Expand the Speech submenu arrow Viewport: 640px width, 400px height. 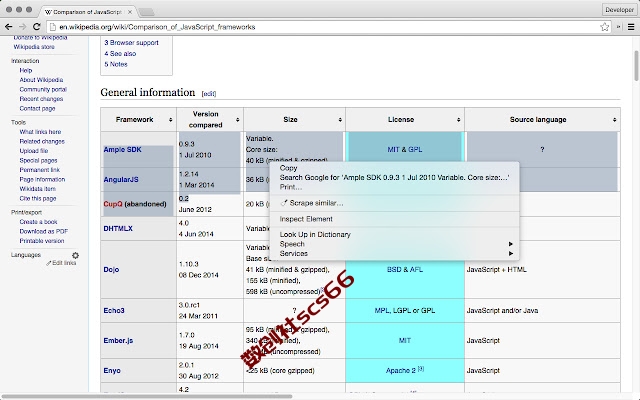pos(510,244)
